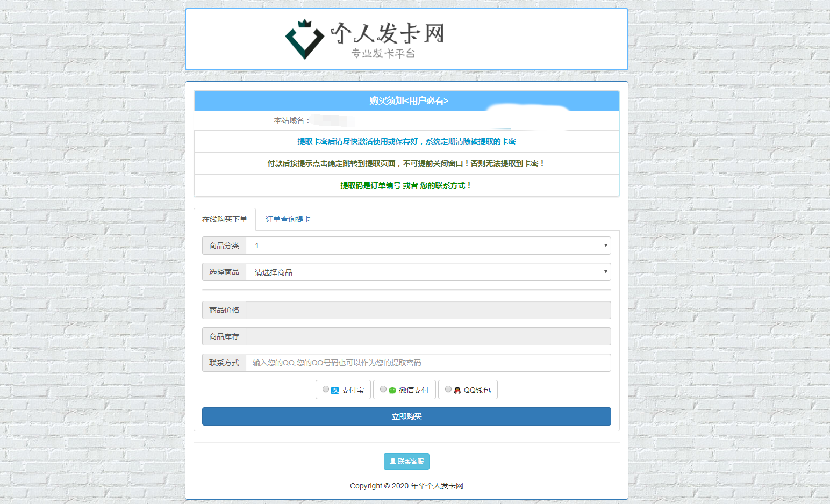Image resolution: width=830 pixels, height=504 pixels.
Task: Click the 商品价格 field
Action: [x=428, y=310]
